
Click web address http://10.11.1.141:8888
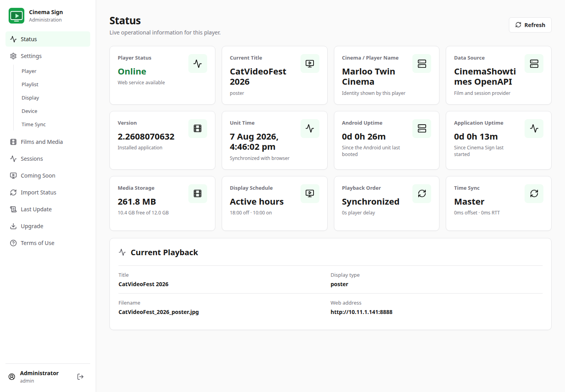coord(361,312)
